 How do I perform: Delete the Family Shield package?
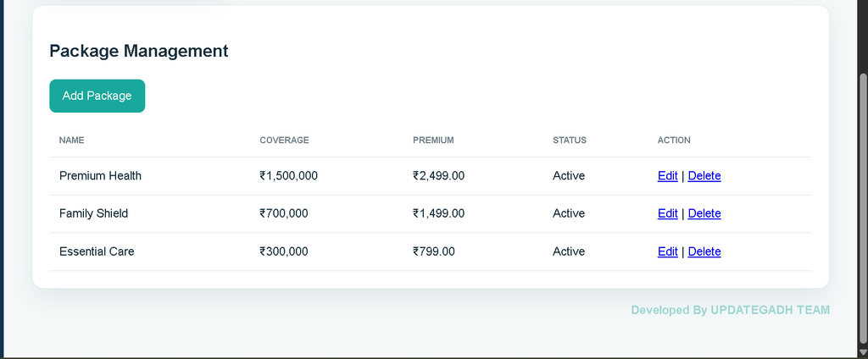[x=704, y=213]
